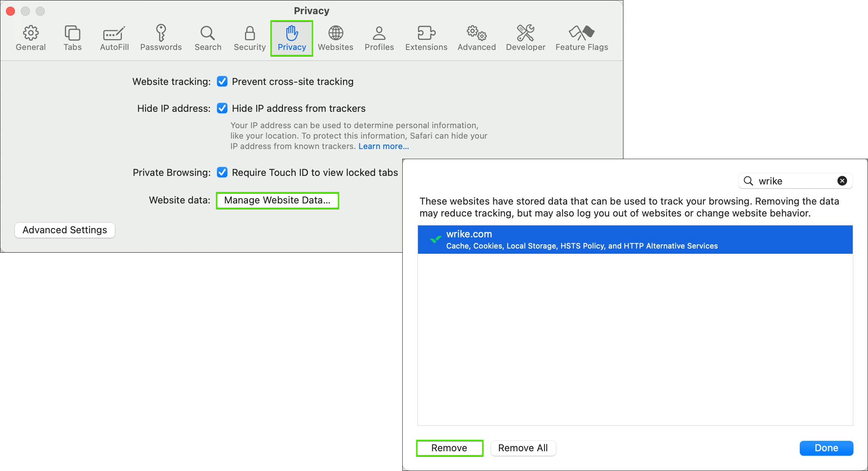Click the AutoFill settings icon

point(114,37)
